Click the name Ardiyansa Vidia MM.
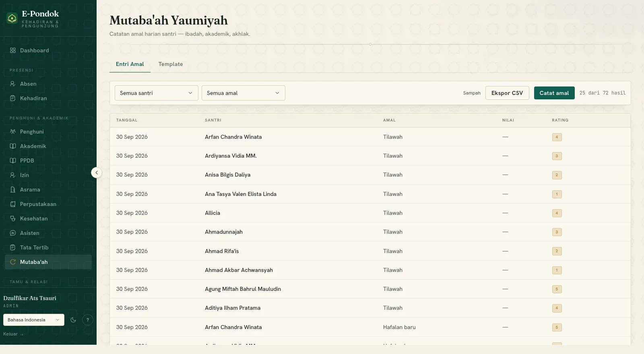This screenshot has height=354, width=644. coord(231,156)
